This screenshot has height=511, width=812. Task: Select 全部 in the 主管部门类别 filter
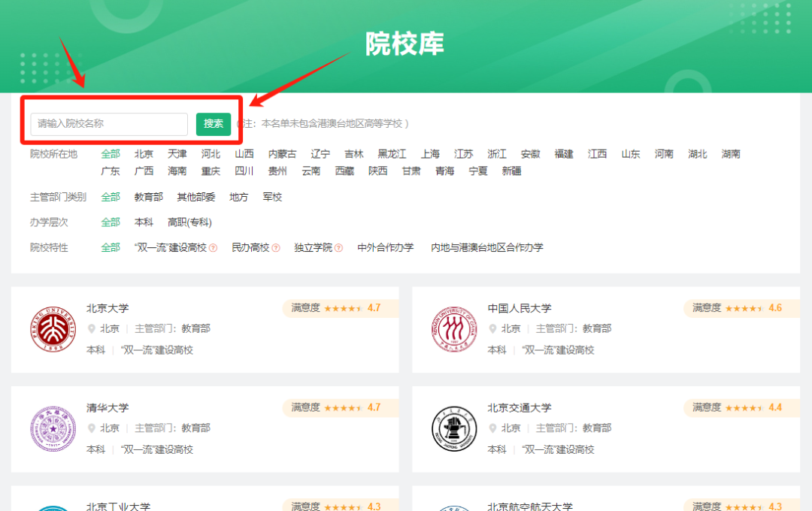111,197
